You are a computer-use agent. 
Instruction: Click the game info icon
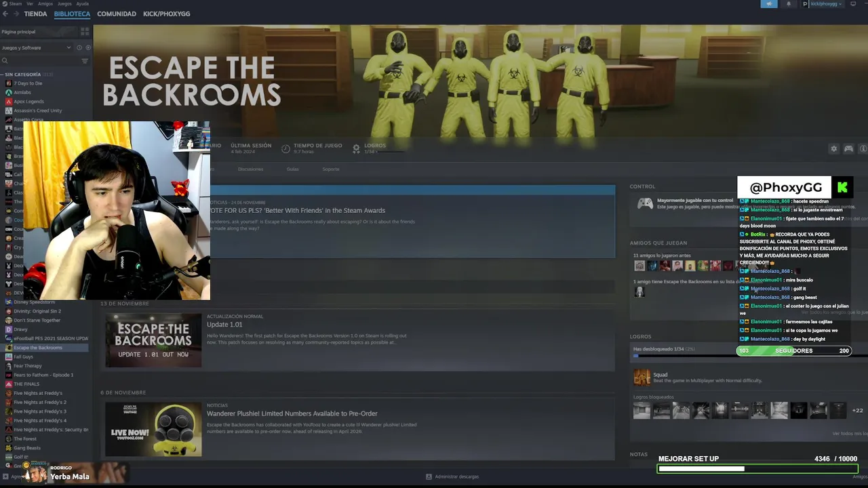click(x=863, y=149)
